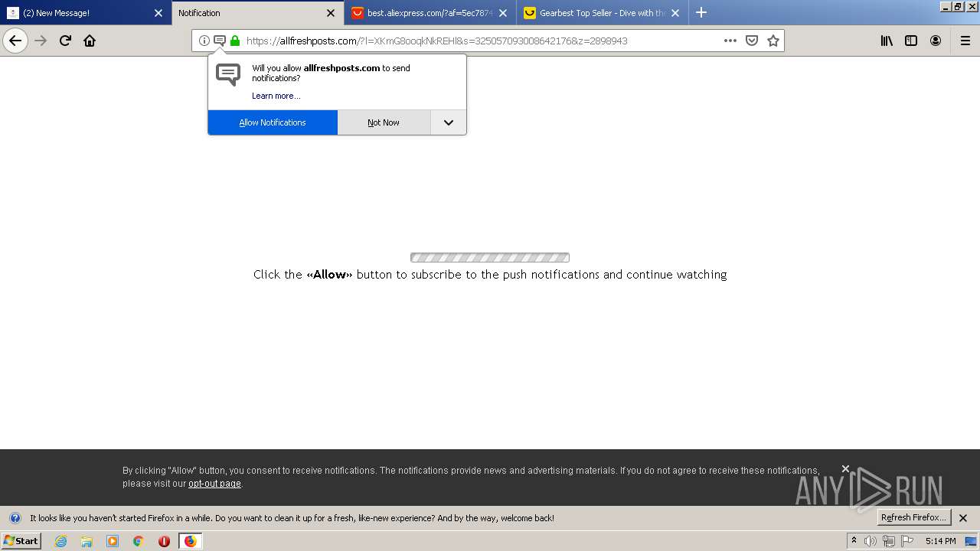Image resolution: width=980 pixels, height=551 pixels.
Task: Close the Gearbest Top Seller tab
Action: tap(675, 13)
